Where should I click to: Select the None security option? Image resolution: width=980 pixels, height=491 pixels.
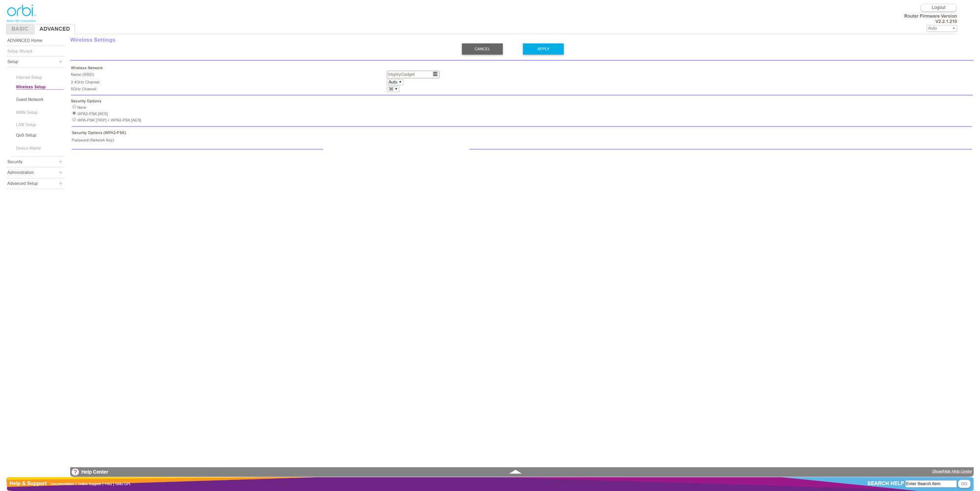pos(74,107)
